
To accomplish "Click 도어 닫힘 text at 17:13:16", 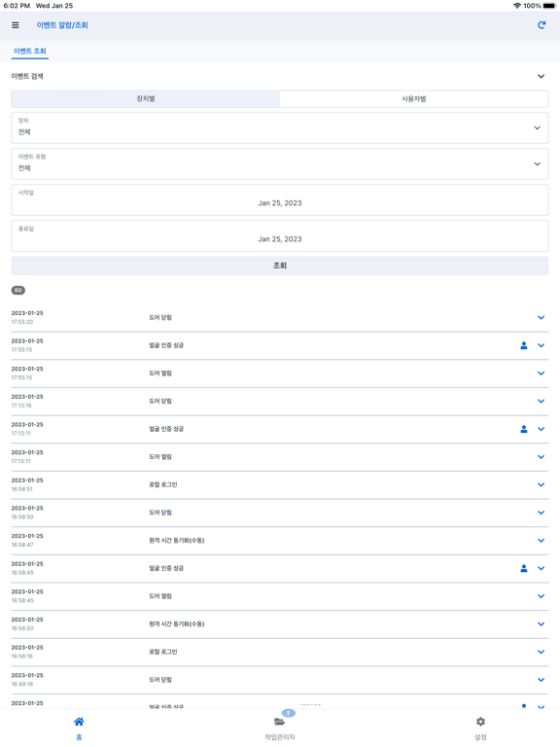I will point(160,401).
